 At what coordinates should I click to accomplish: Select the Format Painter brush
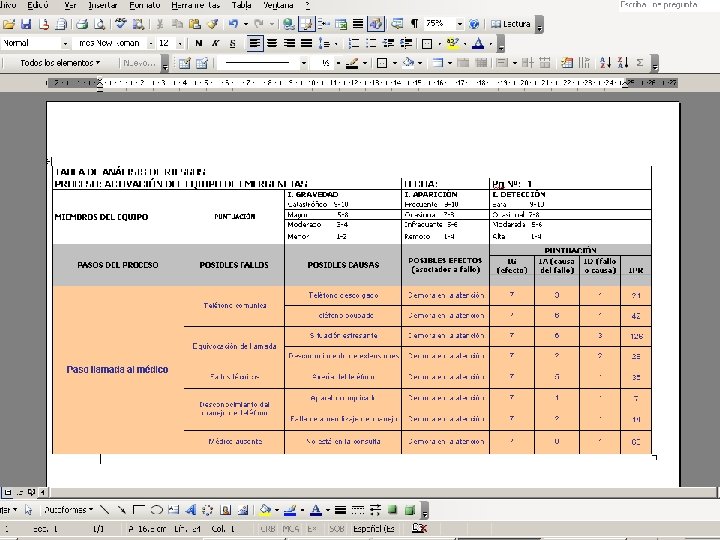pyautogui.click(x=212, y=24)
